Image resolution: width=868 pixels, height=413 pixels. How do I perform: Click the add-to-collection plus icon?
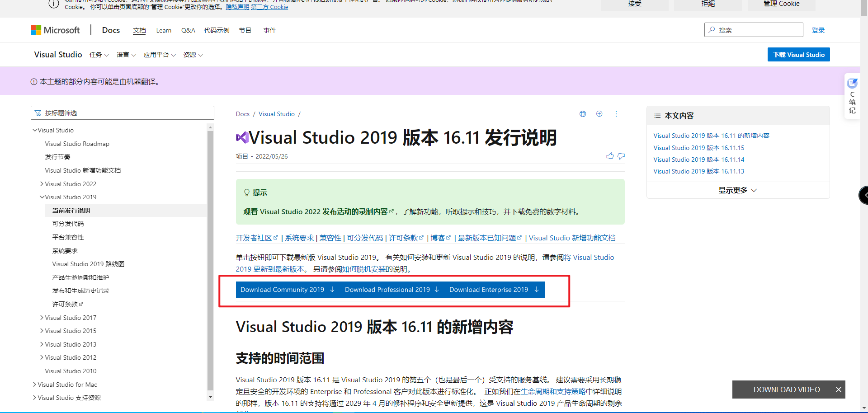pos(599,114)
